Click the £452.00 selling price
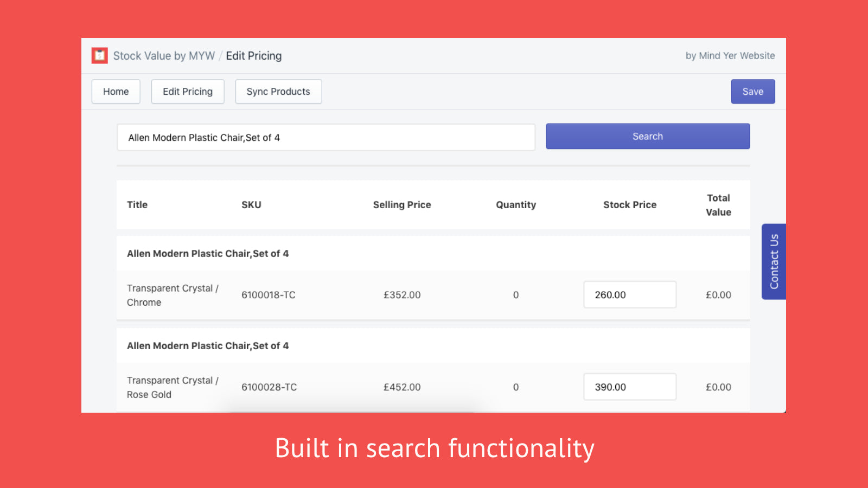The width and height of the screenshot is (868, 488). pyautogui.click(x=402, y=387)
